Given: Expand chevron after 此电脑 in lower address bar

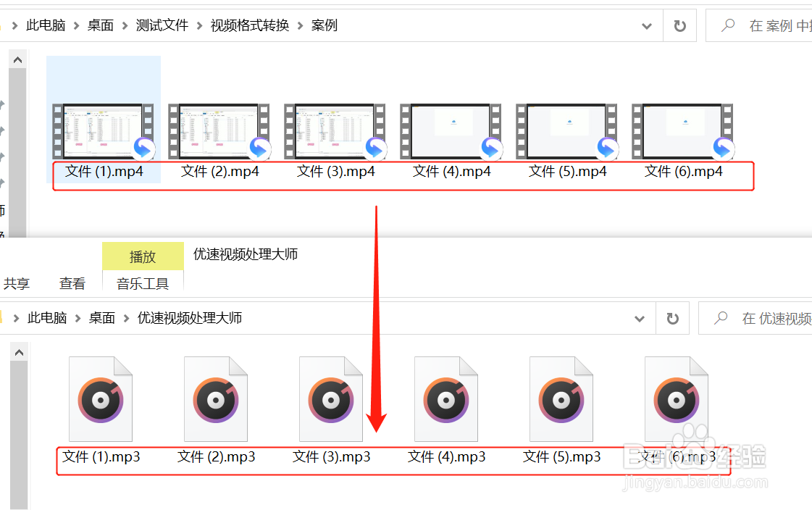Looking at the screenshot, I should pyautogui.click(x=78, y=319).
